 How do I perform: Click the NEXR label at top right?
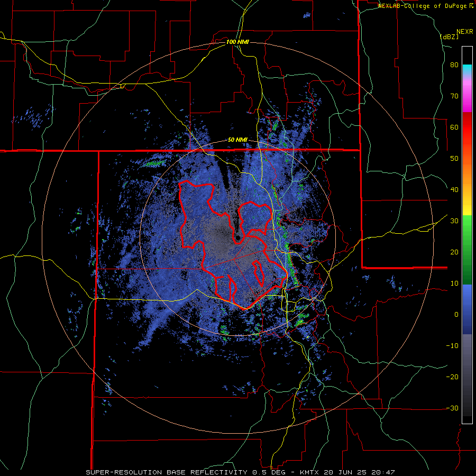[x=464, y=32]
